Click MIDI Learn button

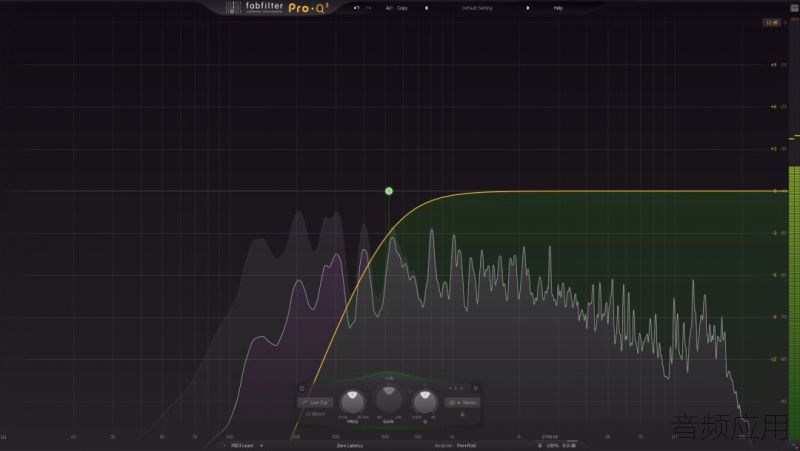coord(242,445)
